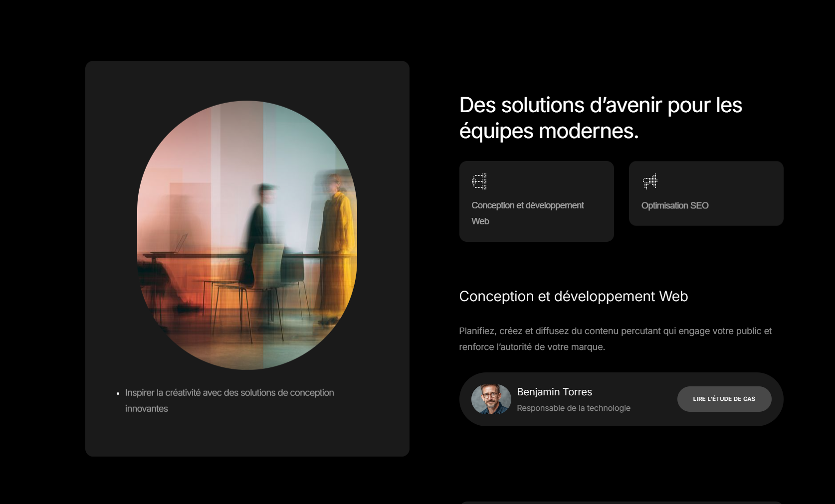This screenshot has width=835, height=504.
Task: Click the paragraph starting with Planifiez, créez
Action: click(x=615, y=338)
